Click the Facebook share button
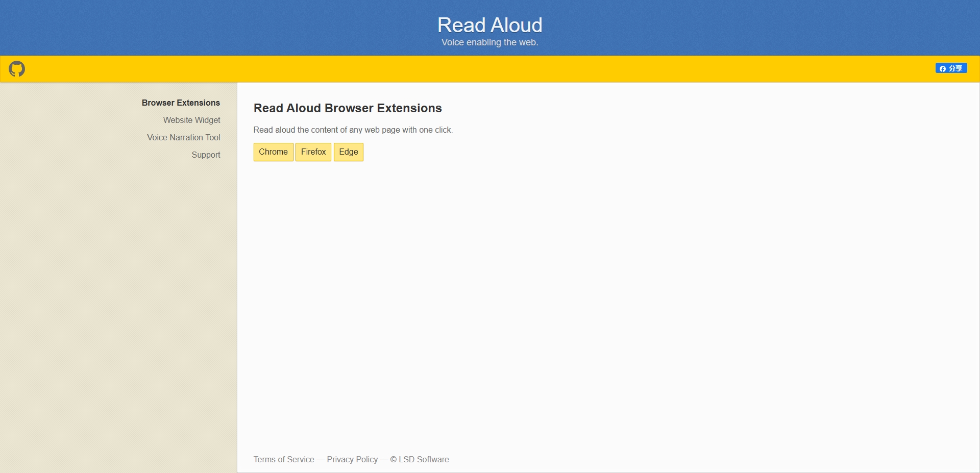 [951, 68]
